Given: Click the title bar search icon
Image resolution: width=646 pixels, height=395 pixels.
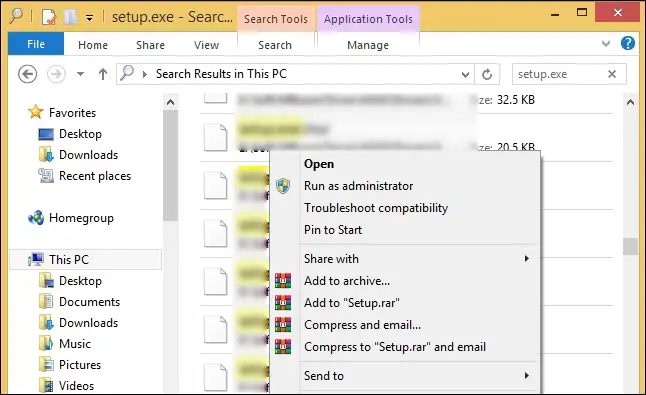Looking at the screenshot, I should tap(16, 16).
